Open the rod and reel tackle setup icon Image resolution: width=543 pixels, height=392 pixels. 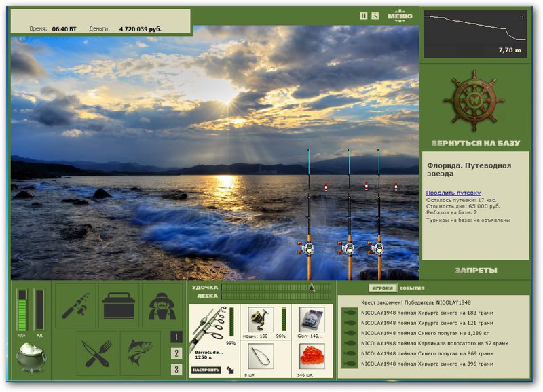(75, 306)
